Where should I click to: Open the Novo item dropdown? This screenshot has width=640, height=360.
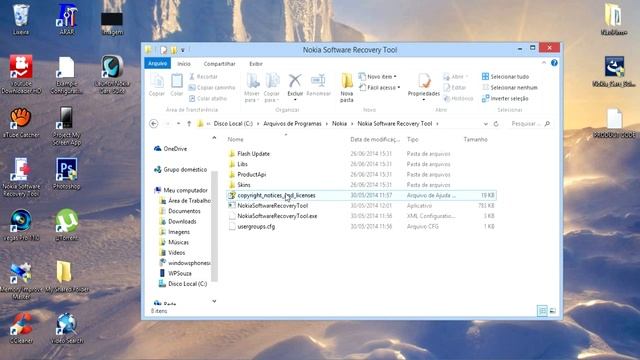[378, 76]
